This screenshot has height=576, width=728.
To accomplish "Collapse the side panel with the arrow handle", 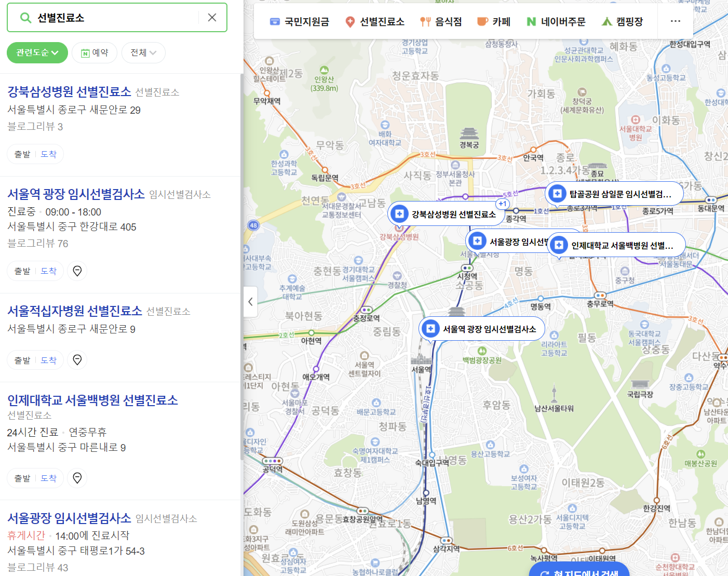I will coord(250,301).
